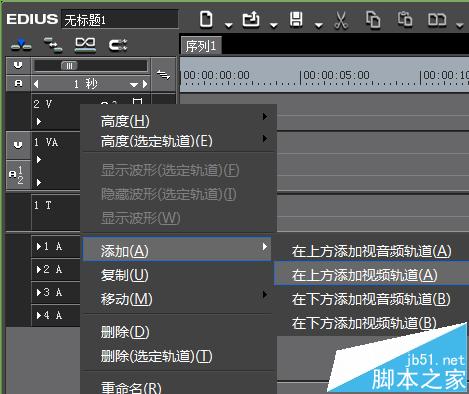Select the 1 T title track header
The width and height of the screenshot is (469, 394).
55,212
